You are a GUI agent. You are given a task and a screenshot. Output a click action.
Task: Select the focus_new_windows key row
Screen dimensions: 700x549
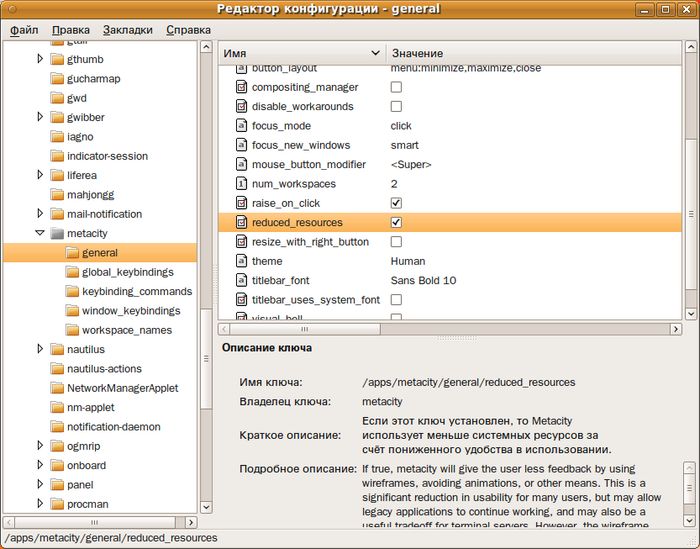tap(450, 145)
